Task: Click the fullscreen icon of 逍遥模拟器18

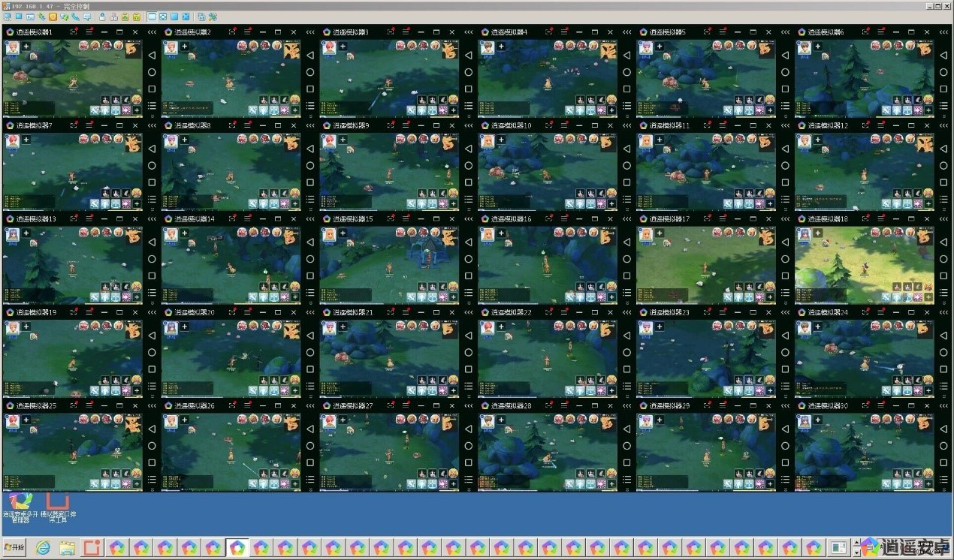Action: click(x=867, y=218)
